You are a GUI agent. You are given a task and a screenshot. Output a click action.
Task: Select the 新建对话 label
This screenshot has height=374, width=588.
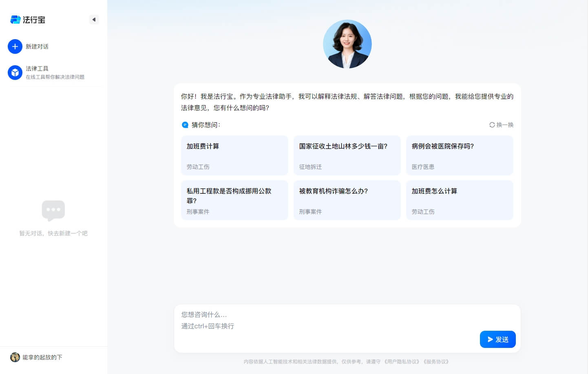(37, 46)
